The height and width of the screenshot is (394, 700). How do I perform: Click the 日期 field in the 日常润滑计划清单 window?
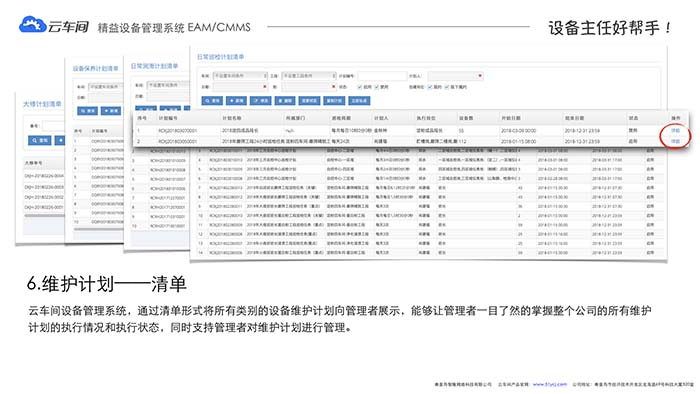[169, 96]
